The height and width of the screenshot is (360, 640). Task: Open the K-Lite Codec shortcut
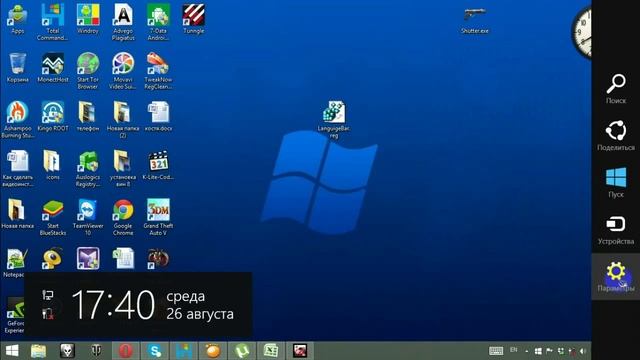tap(158, 165)
